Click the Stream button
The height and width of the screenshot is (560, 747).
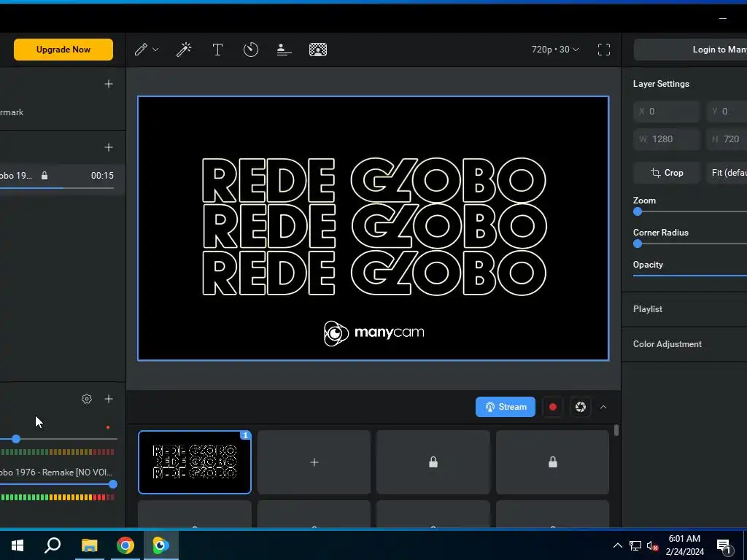[506, 407]
